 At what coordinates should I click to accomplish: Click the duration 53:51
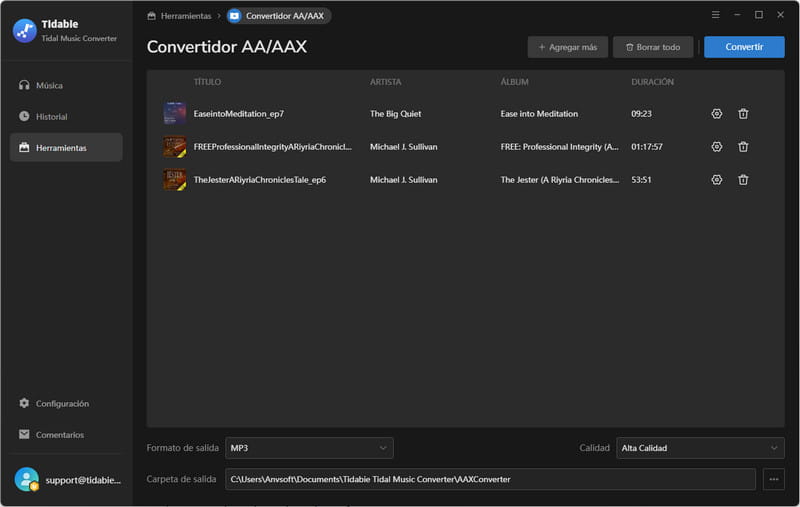click(x=641, y=180)
